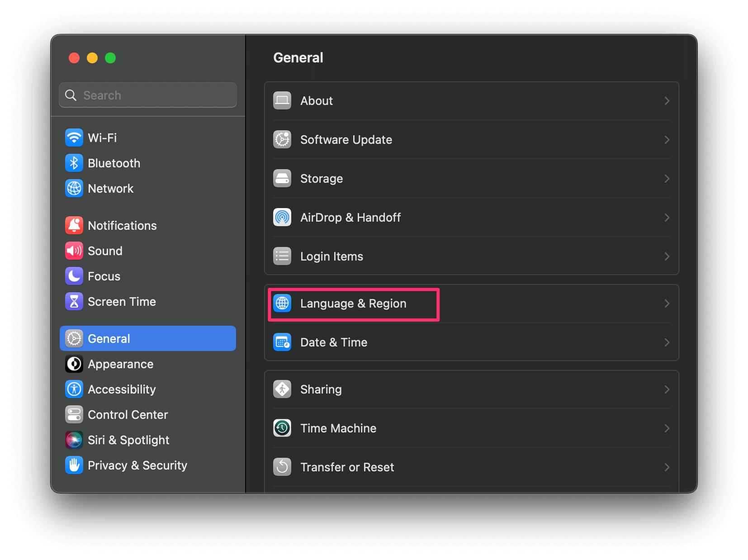Expand About using its chevron
The width and height of the screenshot is (748, 560).
coord(667,101)
